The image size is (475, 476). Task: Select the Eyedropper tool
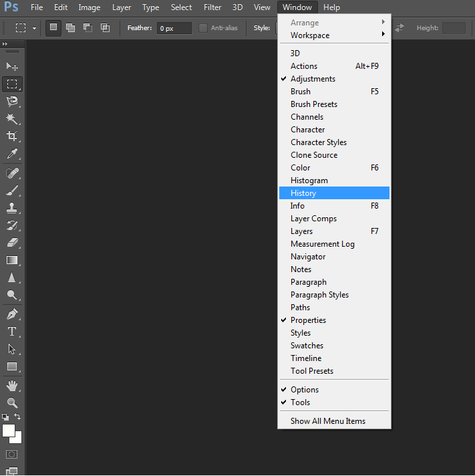(12, 154)
